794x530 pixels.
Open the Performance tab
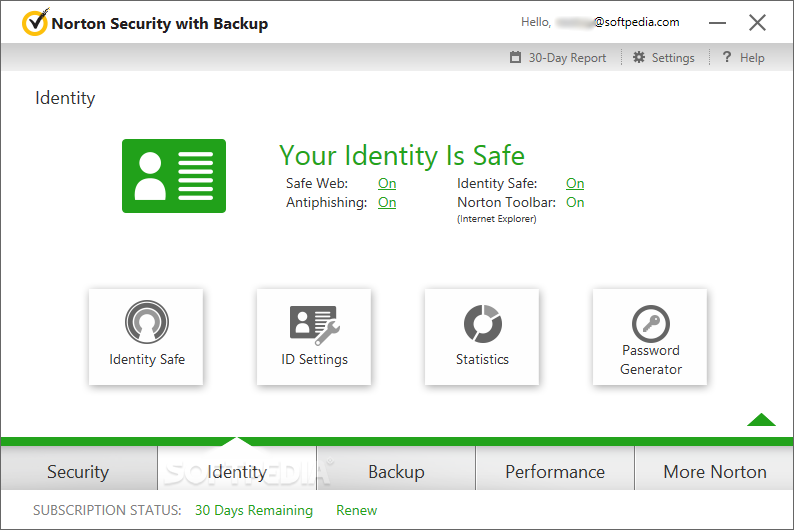point(555,468)
